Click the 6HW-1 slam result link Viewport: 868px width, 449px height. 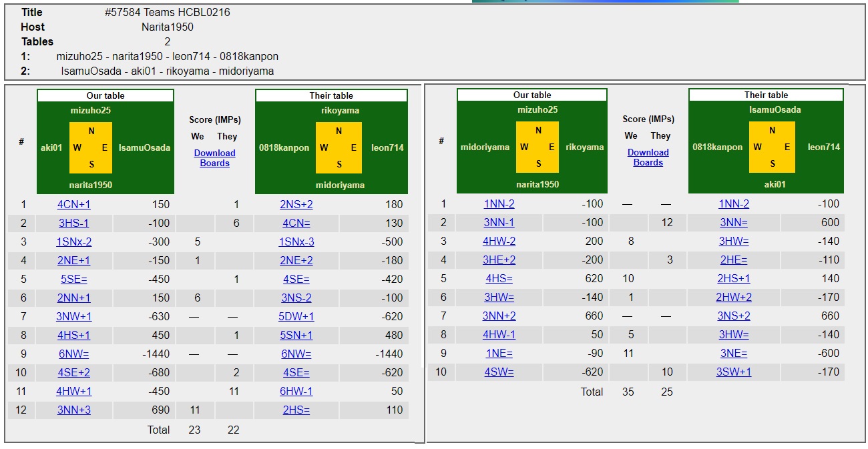[x=296, y=391]
